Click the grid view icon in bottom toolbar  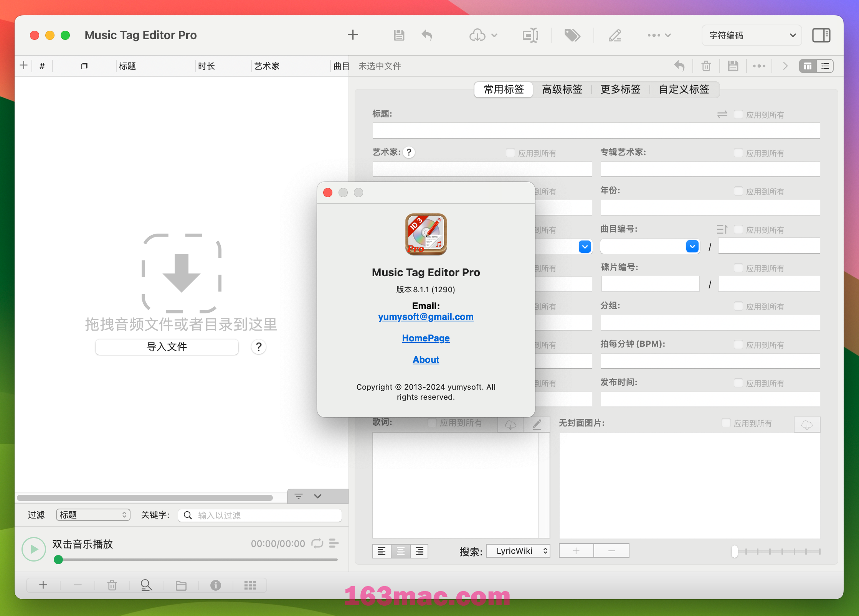pos(250,585)
